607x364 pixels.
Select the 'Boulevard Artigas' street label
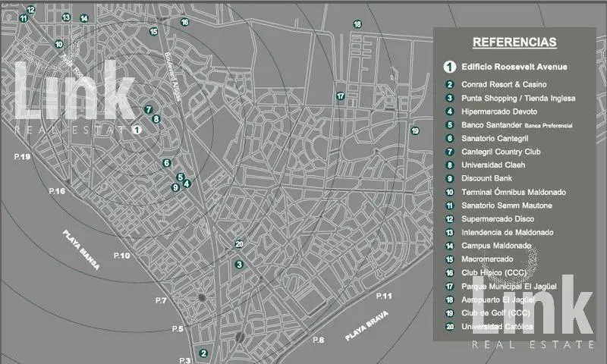click(173, 77)
